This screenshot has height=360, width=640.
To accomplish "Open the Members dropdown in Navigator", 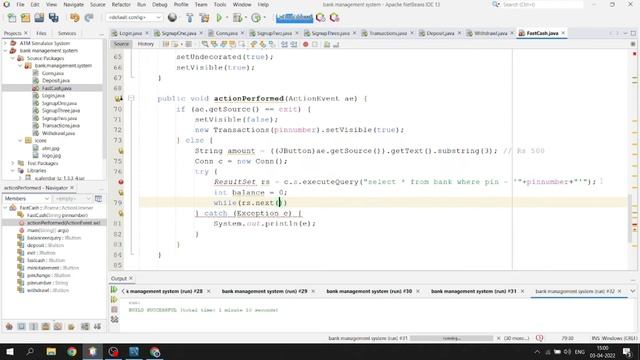I will (27, 198).
